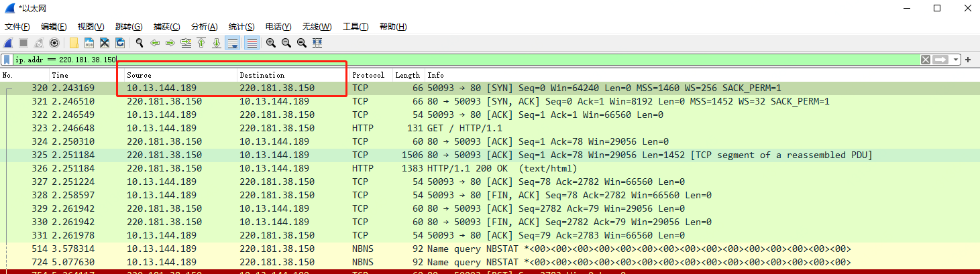Zoom in the main window text

[271, 43]
